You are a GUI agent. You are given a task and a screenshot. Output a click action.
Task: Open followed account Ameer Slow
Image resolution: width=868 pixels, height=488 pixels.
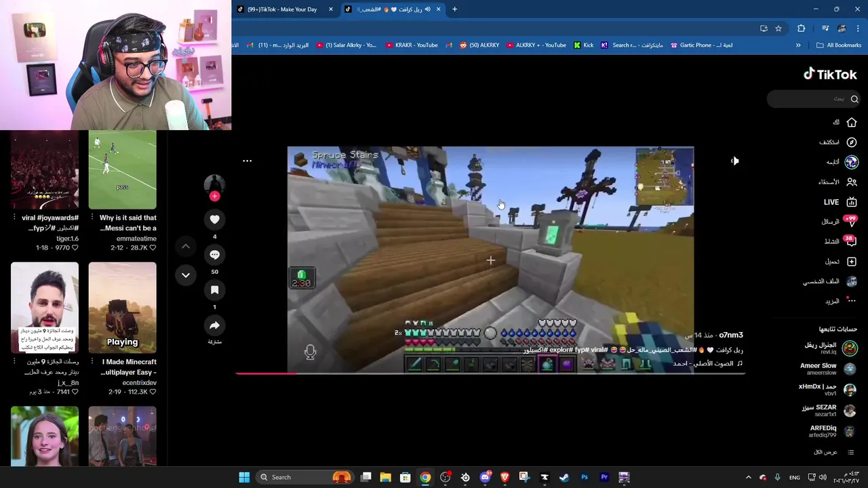pyautogui.click(x=827, y=369)
